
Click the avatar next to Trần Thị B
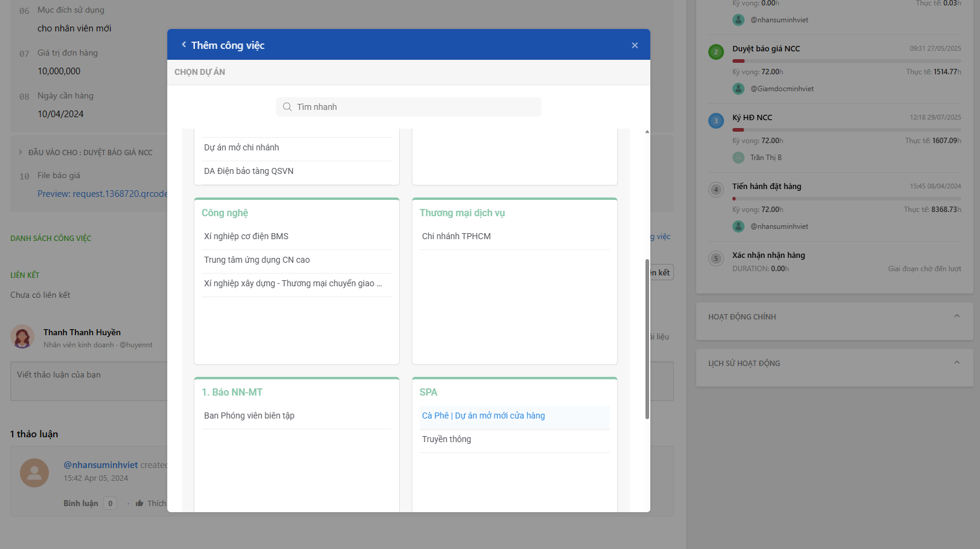click(x=738, y=158)
